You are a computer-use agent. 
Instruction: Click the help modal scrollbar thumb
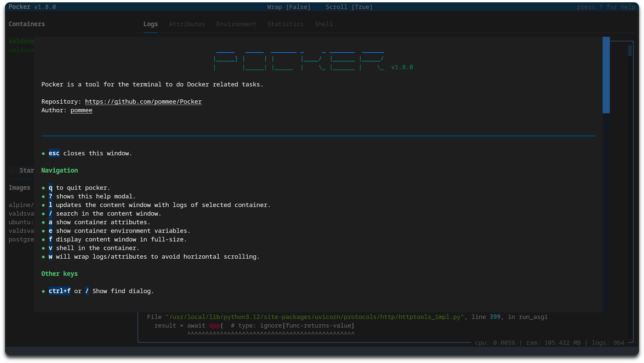tap(606, 75)
